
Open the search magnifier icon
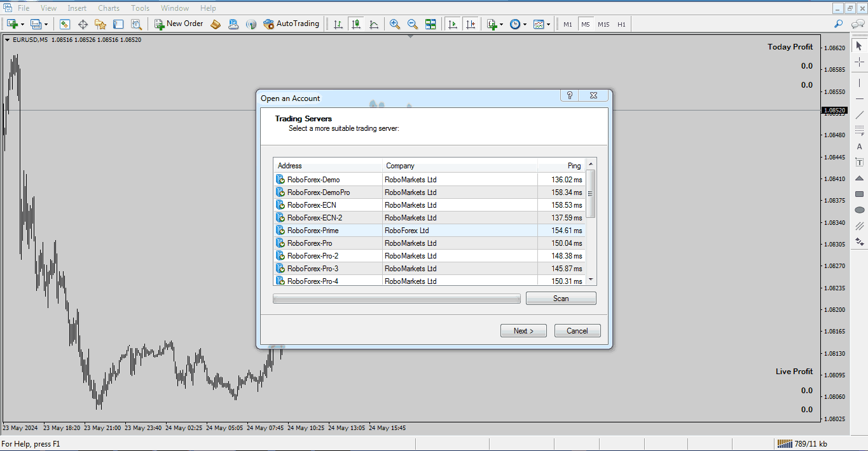[x=839, y=24]
